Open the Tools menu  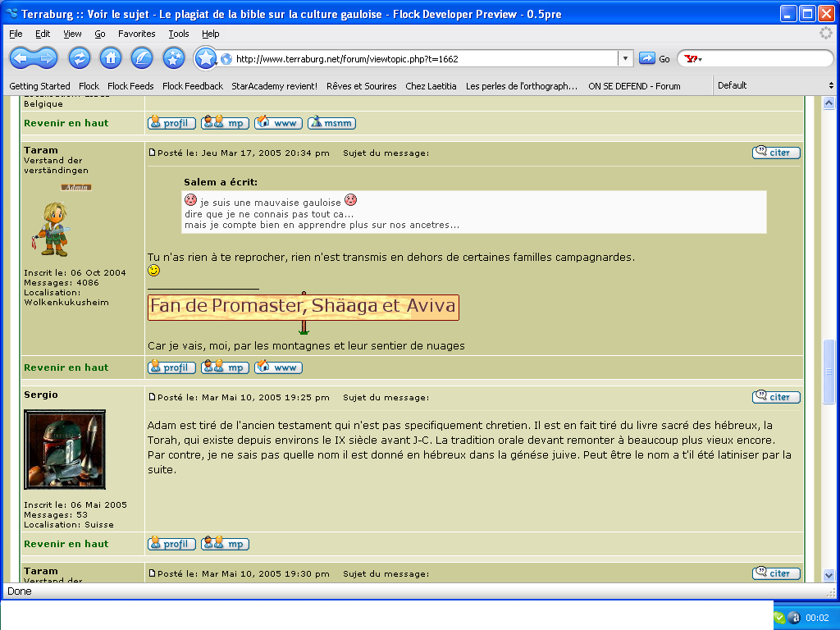pyautogui.click(x=178, y=34)
